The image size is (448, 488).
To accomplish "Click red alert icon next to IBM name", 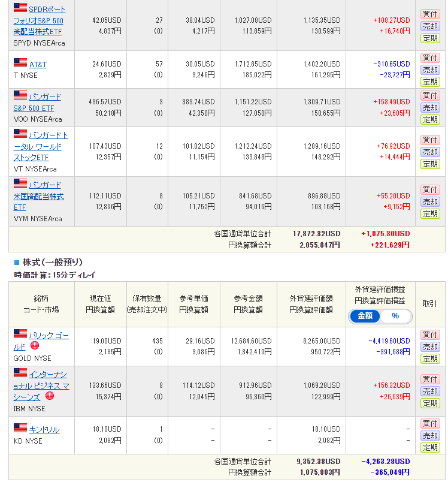I will click(50, 396).
